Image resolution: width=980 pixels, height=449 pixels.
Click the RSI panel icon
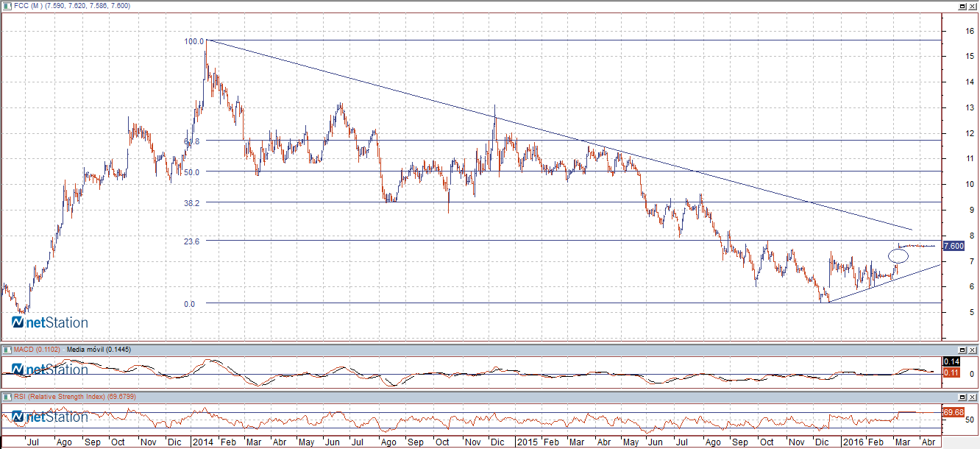pos(7,397)
